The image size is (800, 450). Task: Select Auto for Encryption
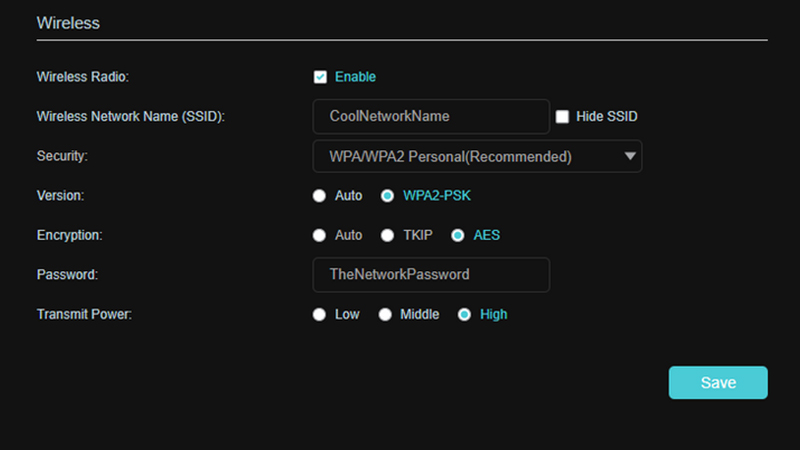(x=320, y=236)
